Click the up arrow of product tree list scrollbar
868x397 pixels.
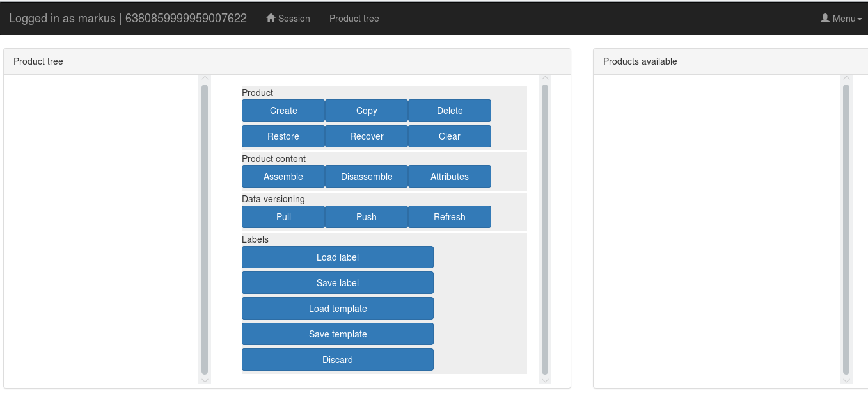point(205,79)
